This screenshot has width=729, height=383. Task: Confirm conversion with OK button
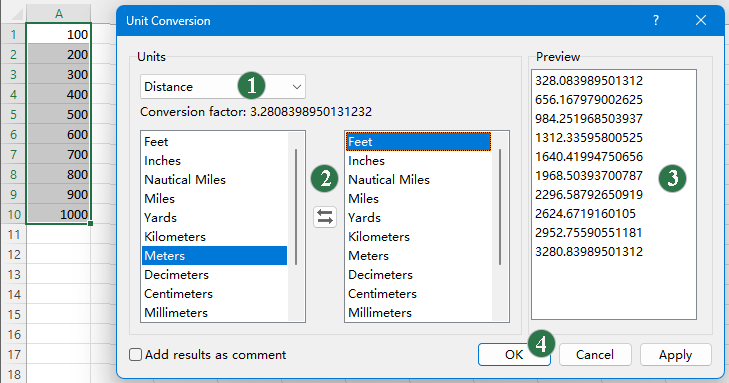click(x=514, y=355)
